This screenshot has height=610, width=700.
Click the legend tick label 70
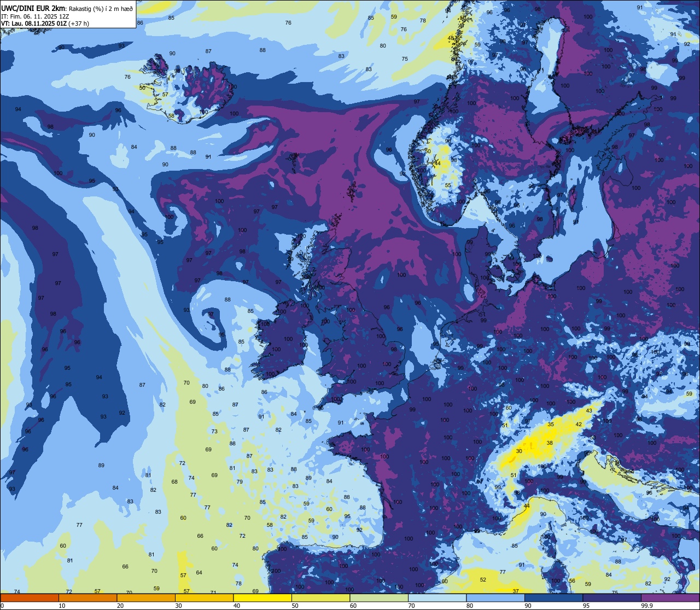411,606
